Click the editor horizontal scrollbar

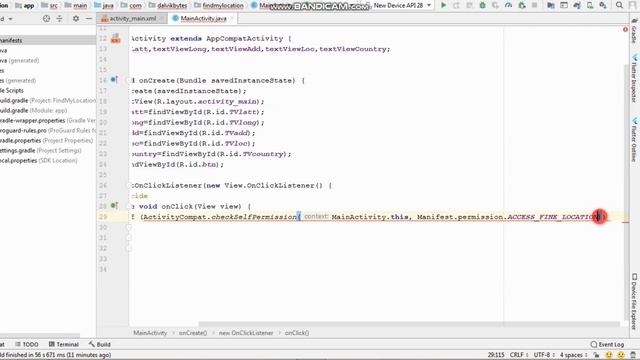point(409,324)
